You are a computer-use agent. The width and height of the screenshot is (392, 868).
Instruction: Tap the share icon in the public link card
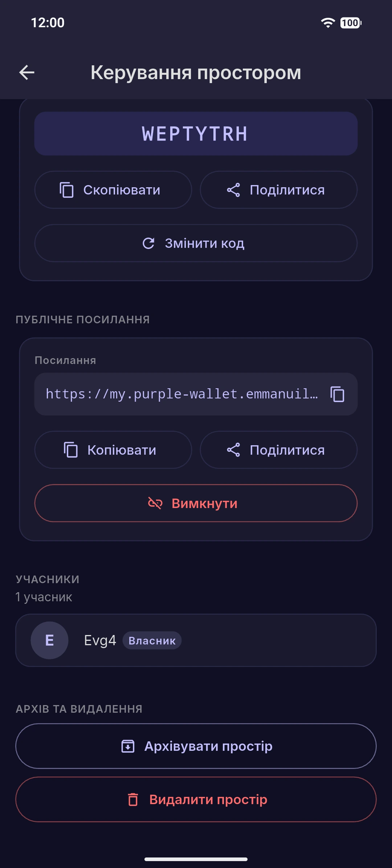(233, 450)
